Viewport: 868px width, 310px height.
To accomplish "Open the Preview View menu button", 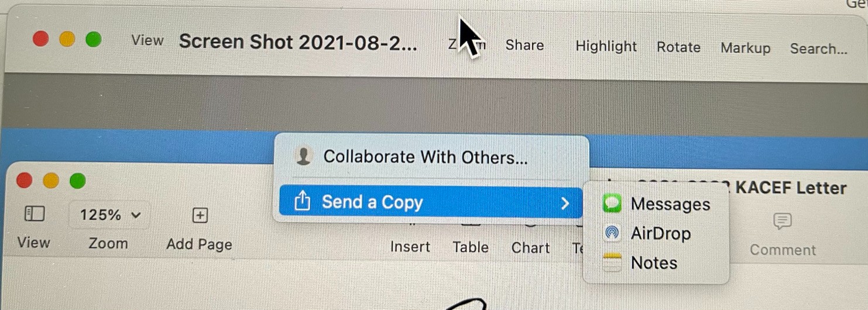I will click(x=147, y=40).
